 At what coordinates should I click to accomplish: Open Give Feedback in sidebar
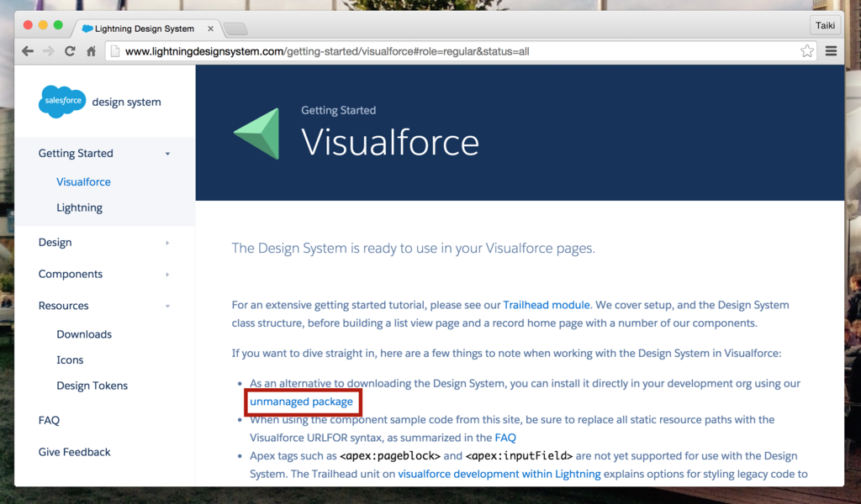pyautogui.click(x=74, y=453)
